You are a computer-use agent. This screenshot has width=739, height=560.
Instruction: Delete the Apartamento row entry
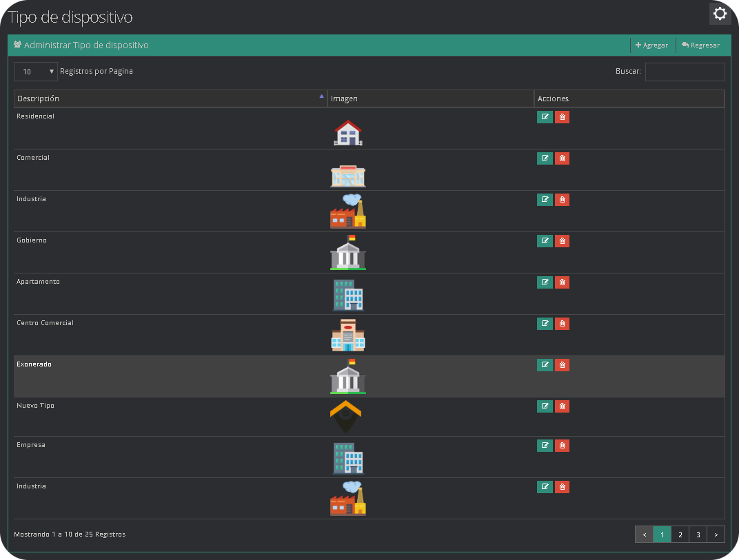coord(562,282)
